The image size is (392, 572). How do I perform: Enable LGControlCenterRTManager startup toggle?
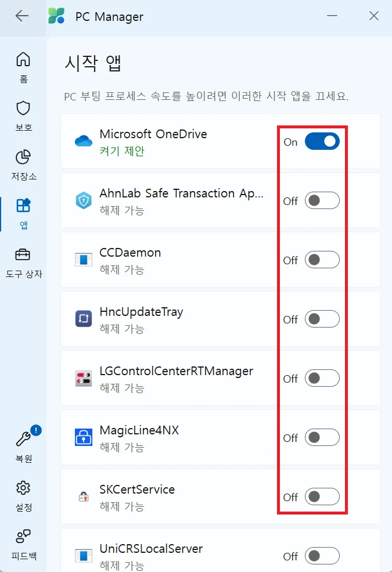pyautogui.click(x=322, y=378)
